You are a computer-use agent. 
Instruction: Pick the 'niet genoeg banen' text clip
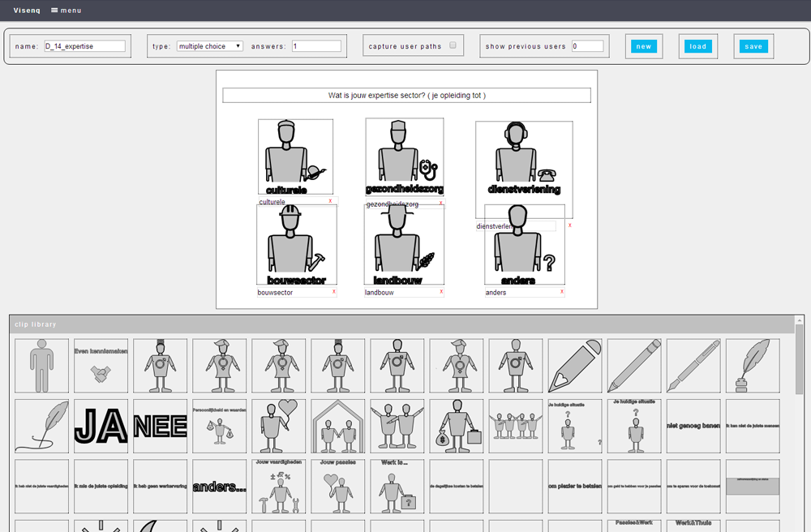(693, 426)
